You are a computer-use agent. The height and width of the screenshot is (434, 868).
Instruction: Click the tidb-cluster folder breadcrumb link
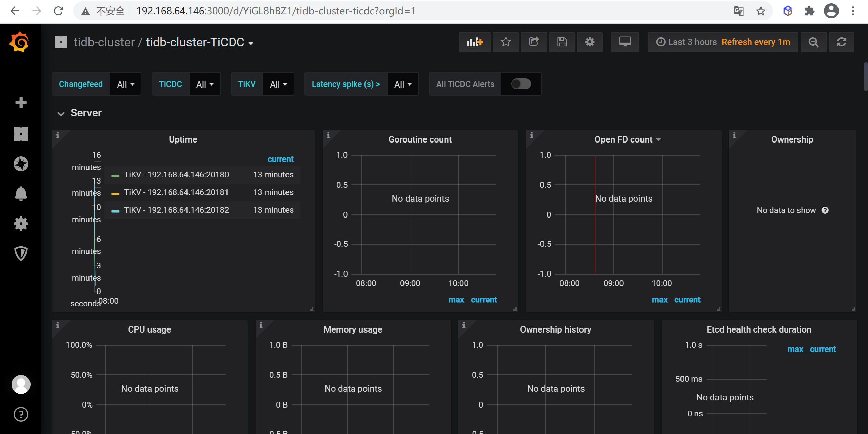104,42
